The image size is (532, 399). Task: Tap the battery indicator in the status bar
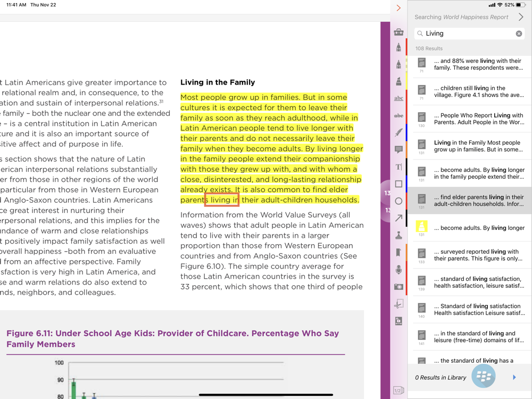pyautogui.click(x=521, y=5)
